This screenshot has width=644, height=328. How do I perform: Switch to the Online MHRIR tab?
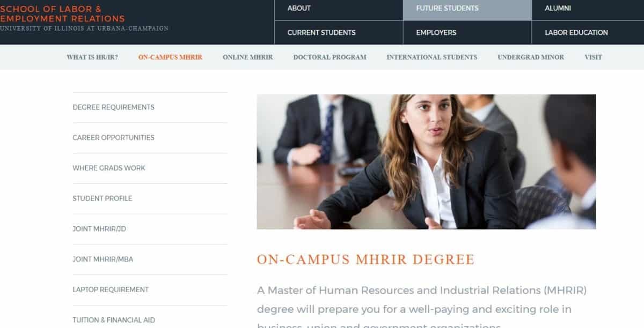pyautogui.click(x=248, y=57)
